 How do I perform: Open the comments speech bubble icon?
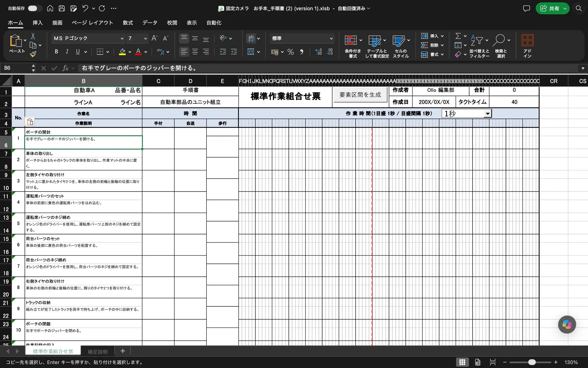526,8
